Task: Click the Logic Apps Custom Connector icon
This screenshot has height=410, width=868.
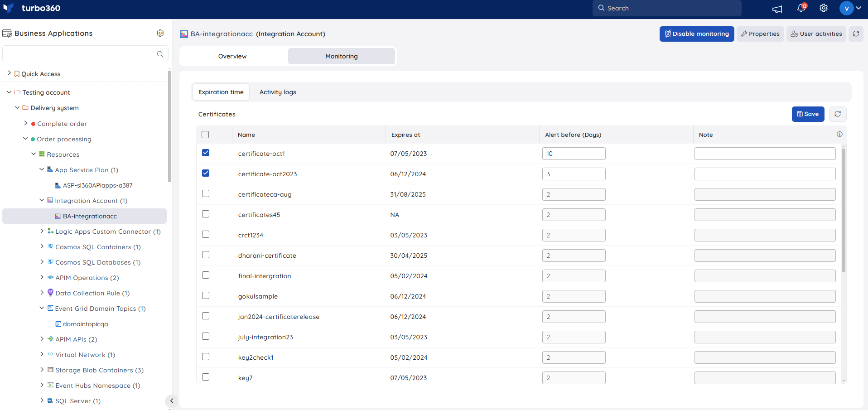Action: coord(50,231)
